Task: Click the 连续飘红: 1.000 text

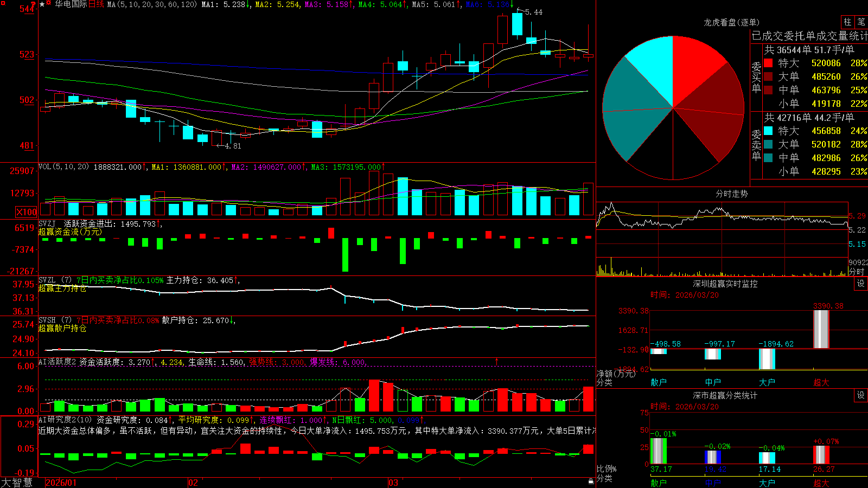Action: pyautogui.click(x=291, y=420)
